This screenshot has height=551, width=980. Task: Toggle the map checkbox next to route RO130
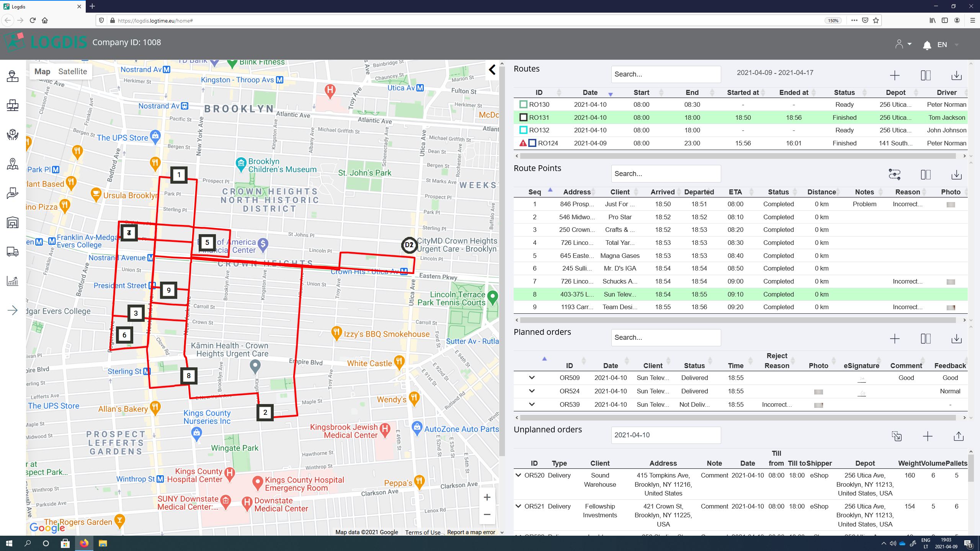pyautogui.click(x=523, y=104)
